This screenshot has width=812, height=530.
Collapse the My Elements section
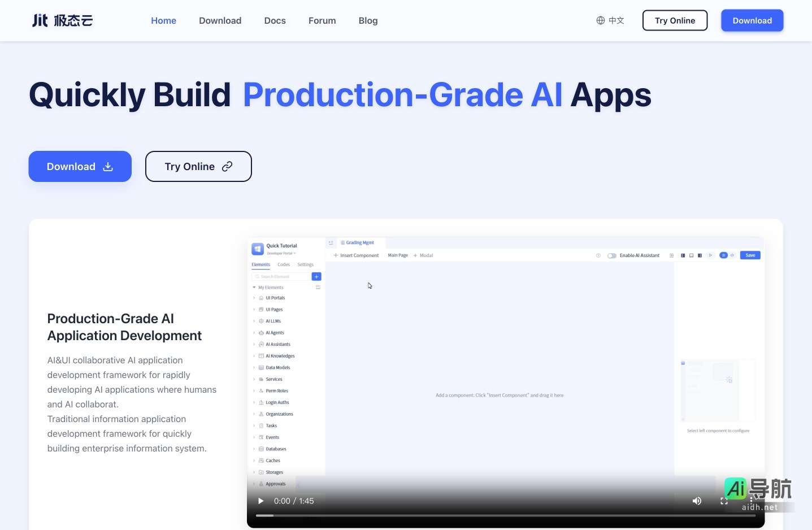pyautogui.click(x=254, y=288)
